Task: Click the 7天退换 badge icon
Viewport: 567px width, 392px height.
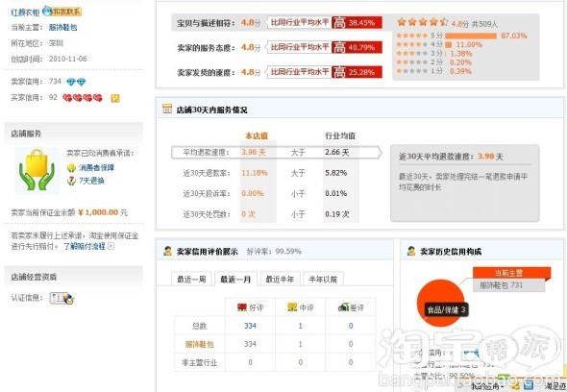Action: (x=71, y=181)
